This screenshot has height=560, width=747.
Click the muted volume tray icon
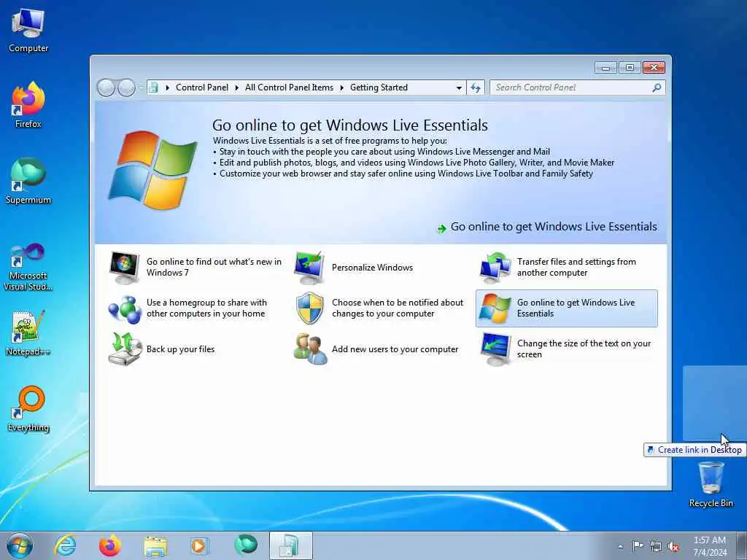click(x=673, y=546)
